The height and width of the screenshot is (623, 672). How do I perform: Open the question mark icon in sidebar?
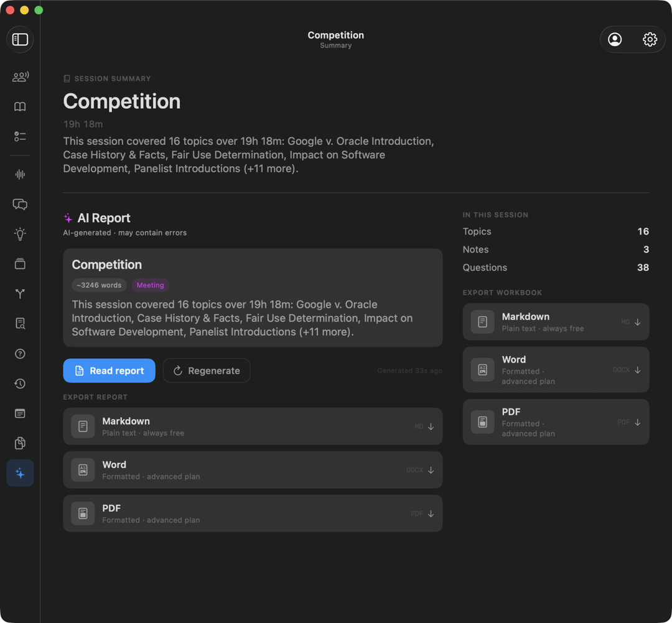point(20,354)
